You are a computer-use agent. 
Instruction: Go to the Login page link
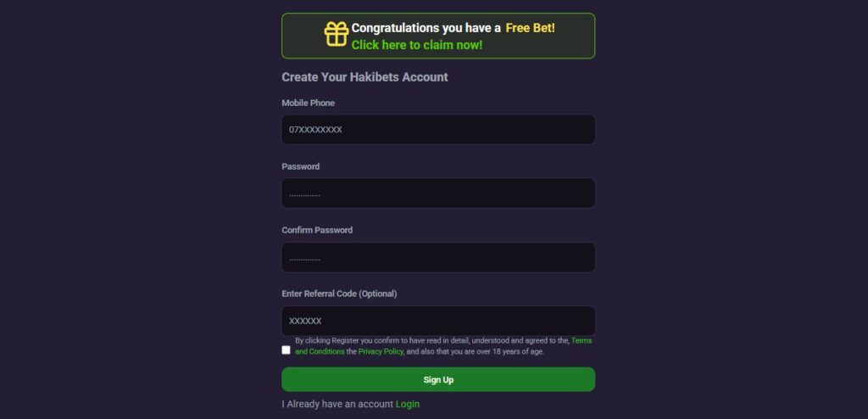coord(408,404)
